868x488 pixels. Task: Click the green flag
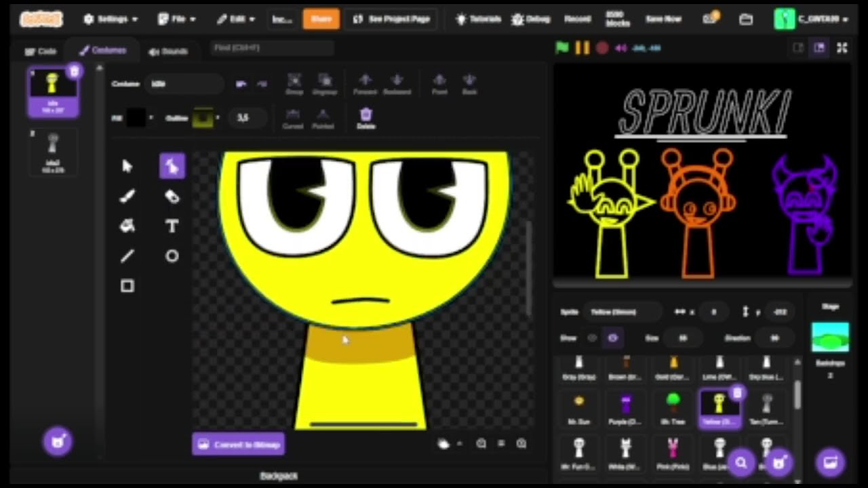pos(562,47)
